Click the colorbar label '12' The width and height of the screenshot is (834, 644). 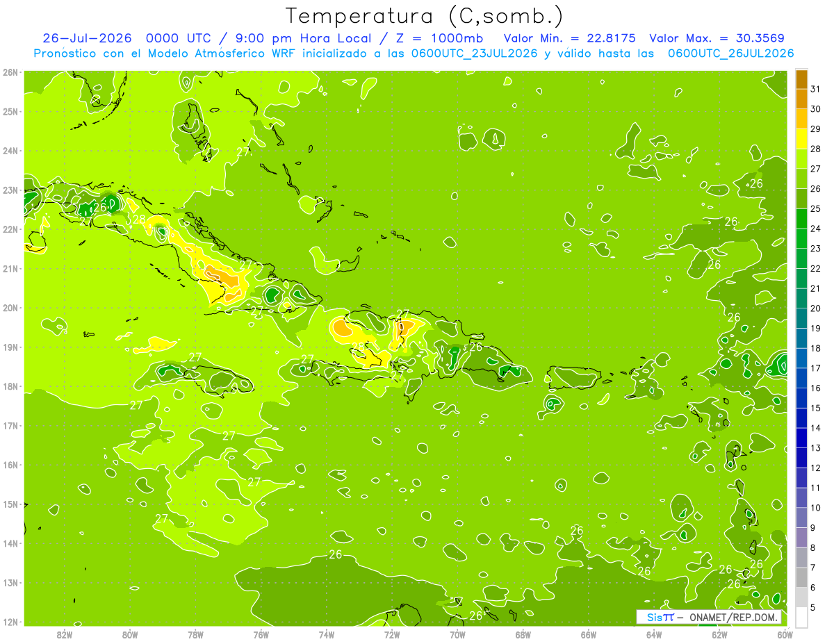point(816,468)
